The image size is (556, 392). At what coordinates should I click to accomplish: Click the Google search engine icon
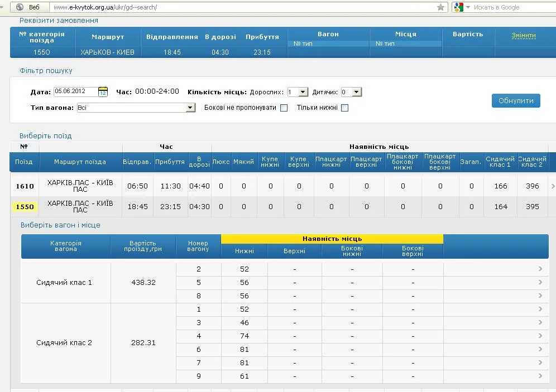(458, 7)
